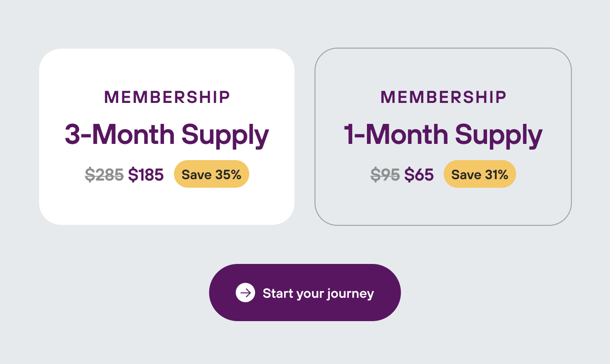Click the crossed-out $95 original price
610x364 pixels.
[x=385, y=175]
